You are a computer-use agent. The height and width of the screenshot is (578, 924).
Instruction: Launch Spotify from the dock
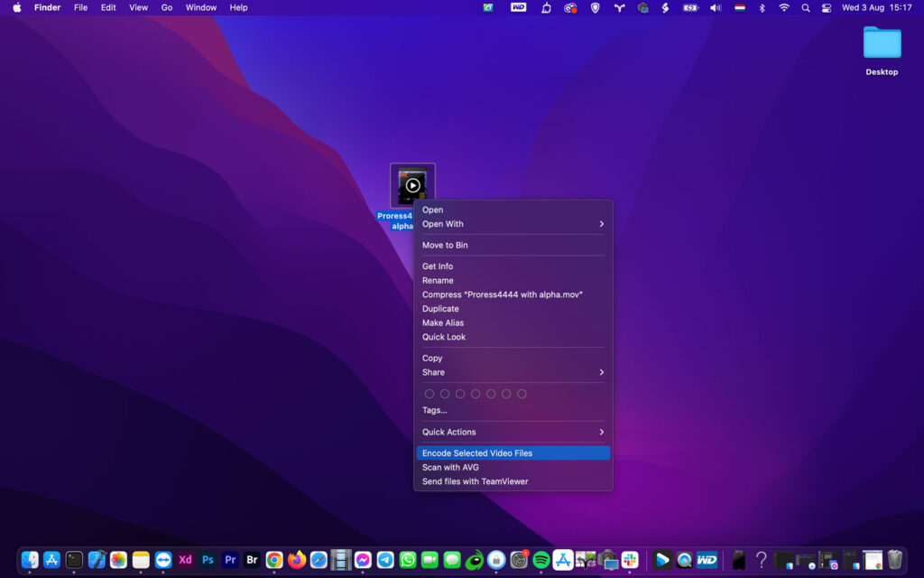point(541,560)
